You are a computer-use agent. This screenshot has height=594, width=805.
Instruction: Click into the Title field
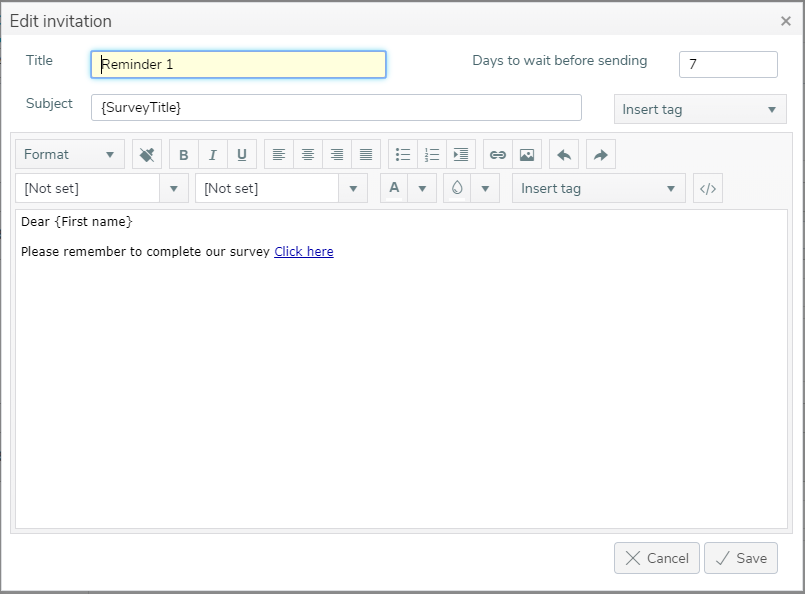(238, 64)
